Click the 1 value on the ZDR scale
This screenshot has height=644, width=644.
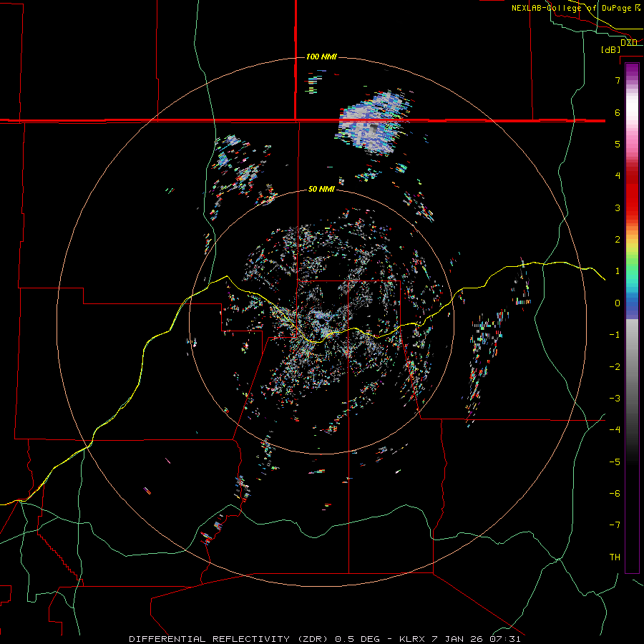pyautogui.click(x=618, y=271)
